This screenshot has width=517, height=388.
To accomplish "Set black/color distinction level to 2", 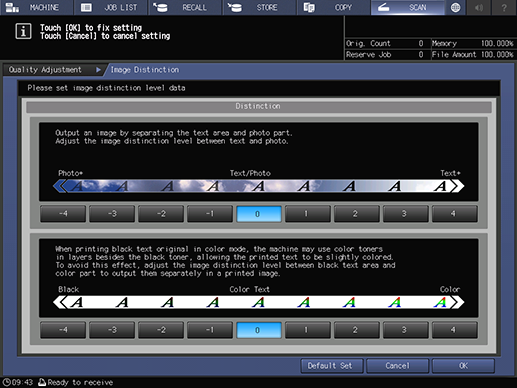I will pos(357,330).
